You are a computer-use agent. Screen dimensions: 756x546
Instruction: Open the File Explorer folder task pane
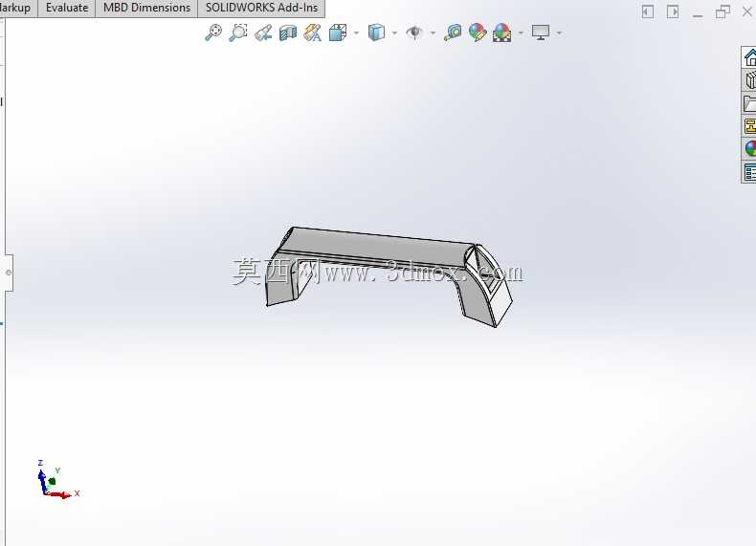[x=749, y=103]
